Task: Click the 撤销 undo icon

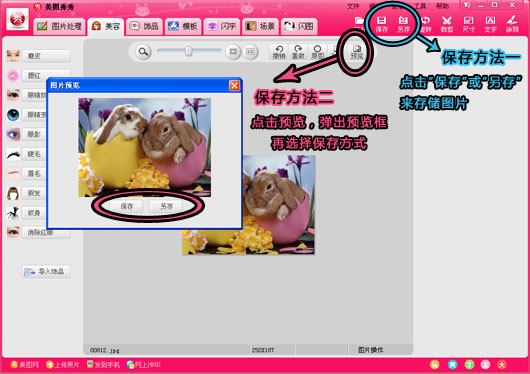Action: point(279,52)
